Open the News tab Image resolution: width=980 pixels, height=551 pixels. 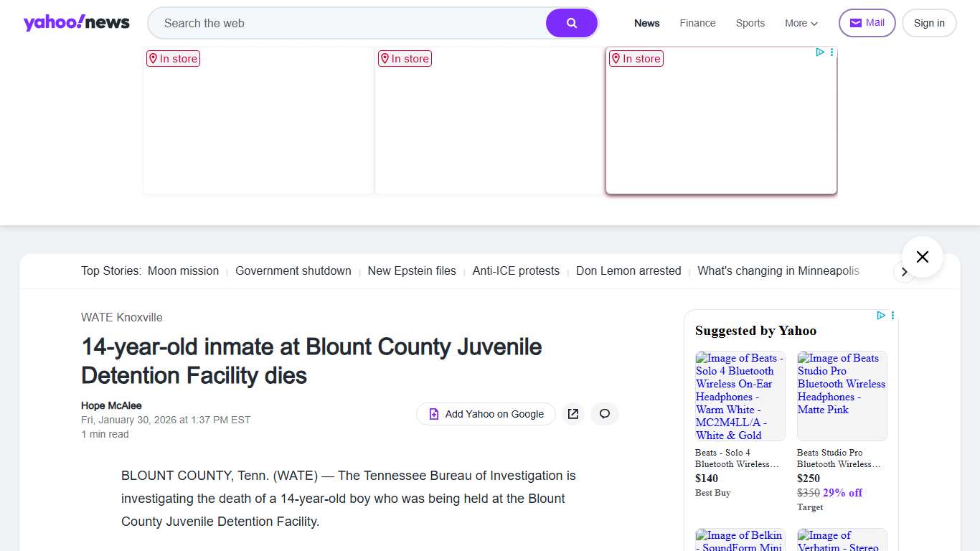[x=646, y=23]
